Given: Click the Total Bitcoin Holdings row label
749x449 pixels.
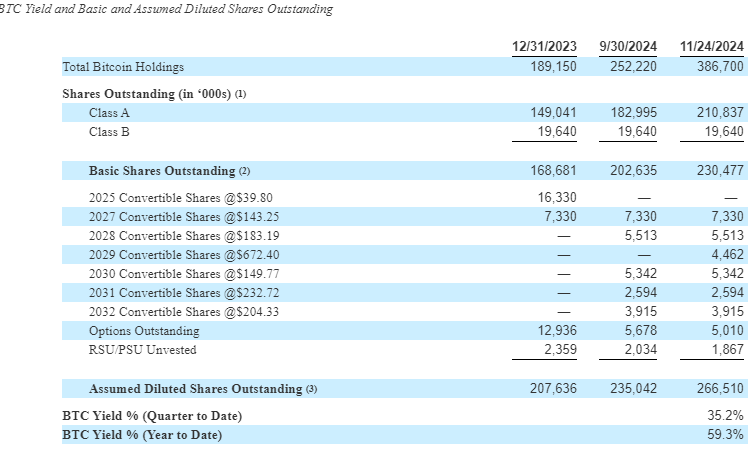Looking at the screenshot, I should [123, 67].
